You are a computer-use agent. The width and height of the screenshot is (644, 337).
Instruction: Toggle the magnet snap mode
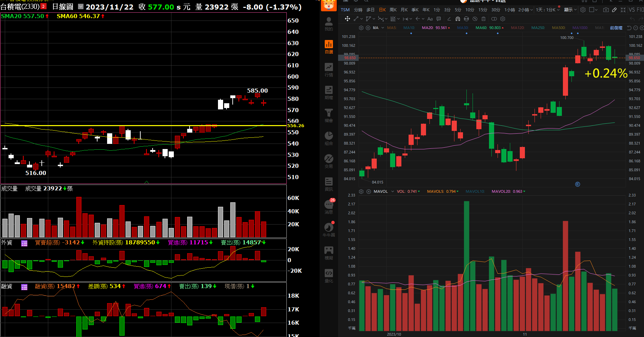click(x=458, y=19)
